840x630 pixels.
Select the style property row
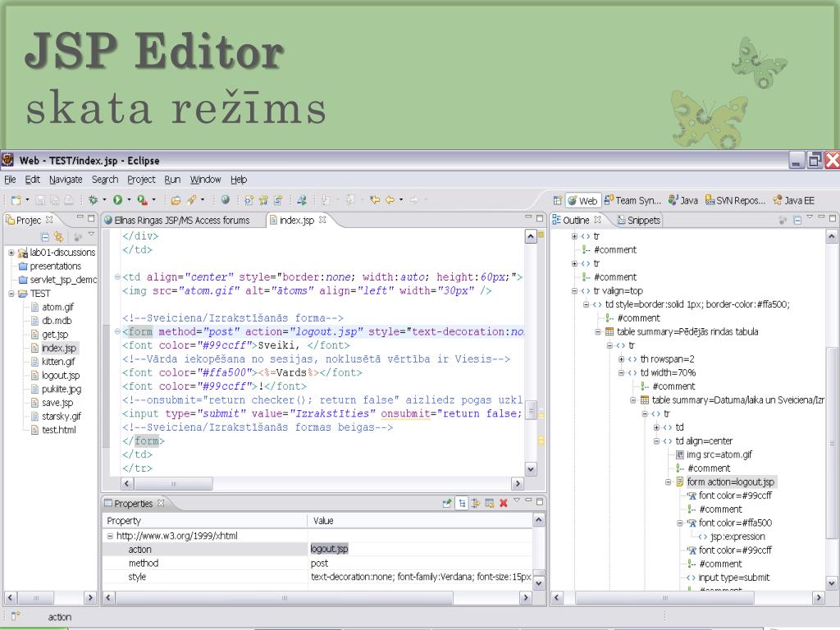click(318, 577)
